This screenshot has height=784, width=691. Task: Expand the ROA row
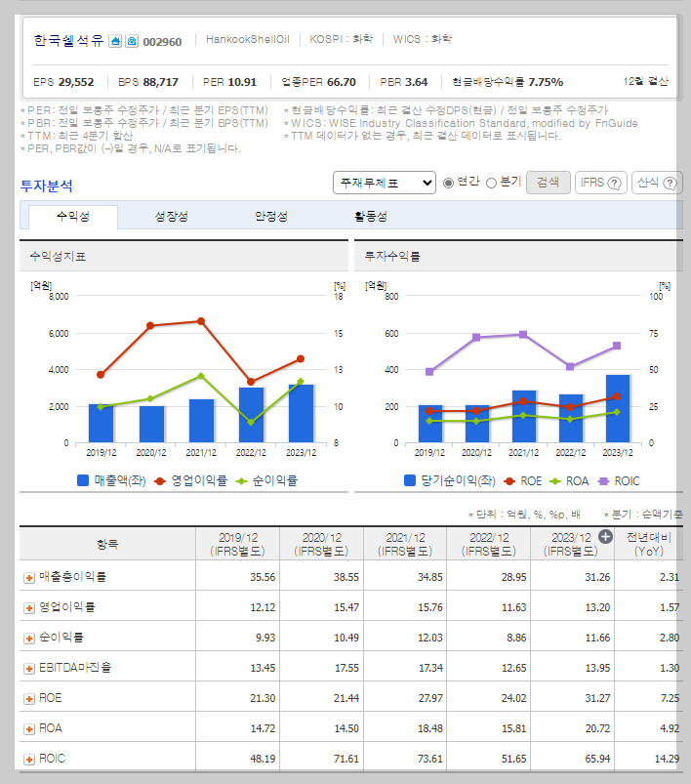pyautogui.click(x=29, y=729)
